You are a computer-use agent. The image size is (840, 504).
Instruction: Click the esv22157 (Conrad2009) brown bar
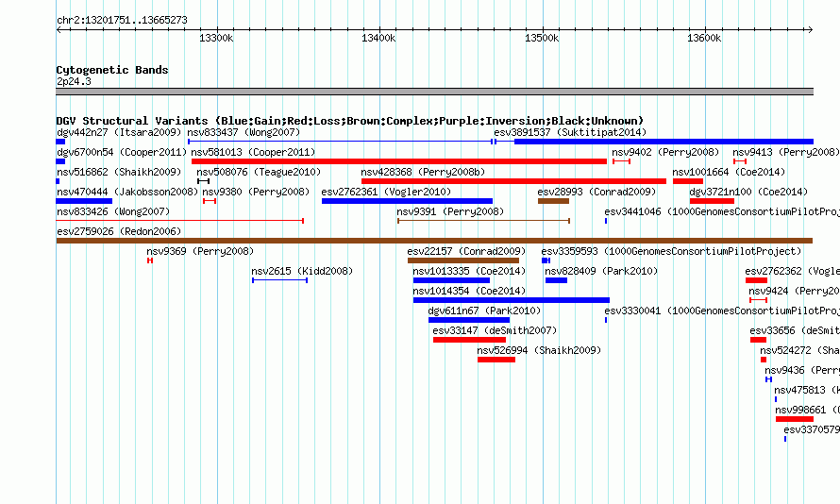coord(463,260)
